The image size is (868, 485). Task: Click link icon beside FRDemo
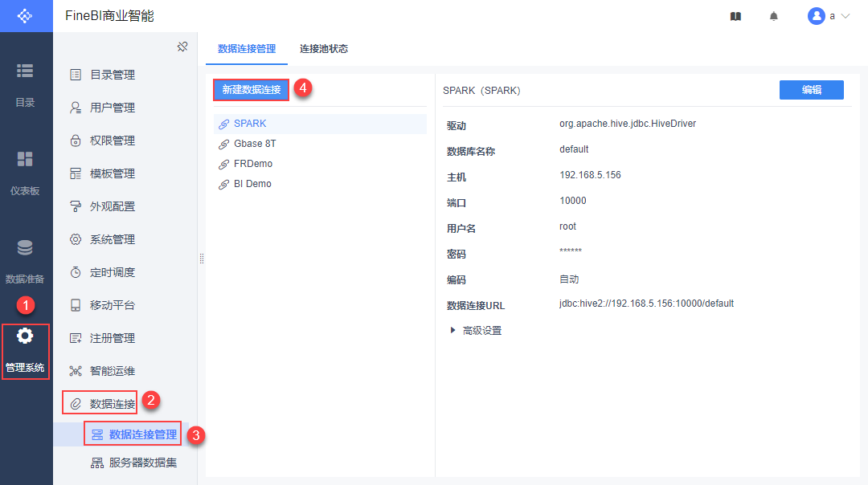click(x=223, y=165)
